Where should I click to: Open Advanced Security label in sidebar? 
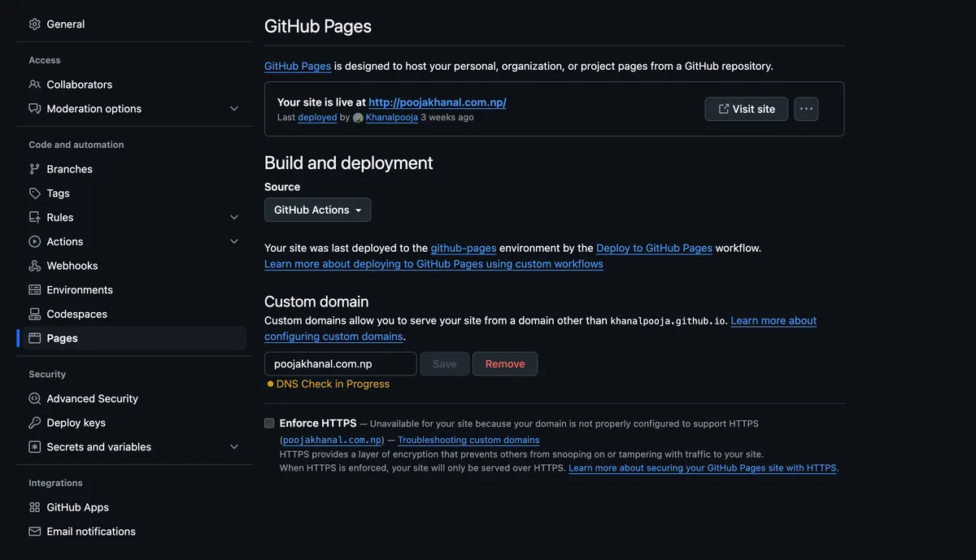coord(93,399)
